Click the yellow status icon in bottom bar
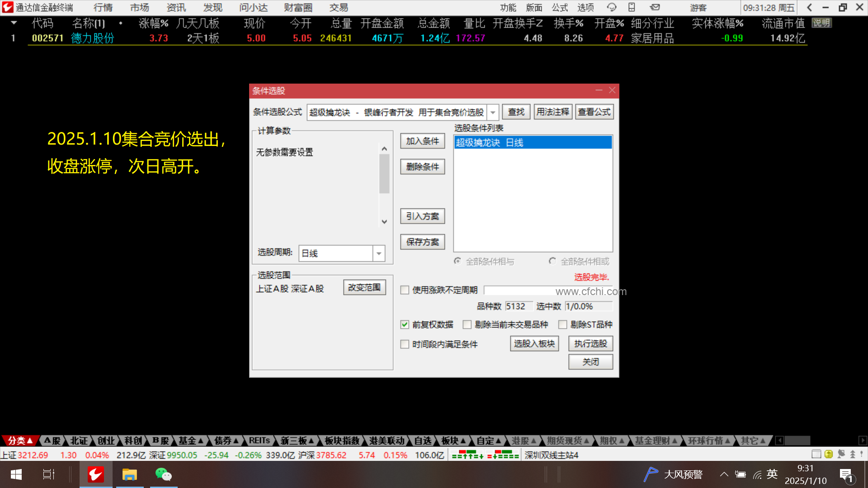The image size is (868, 488). coord(828,454)
